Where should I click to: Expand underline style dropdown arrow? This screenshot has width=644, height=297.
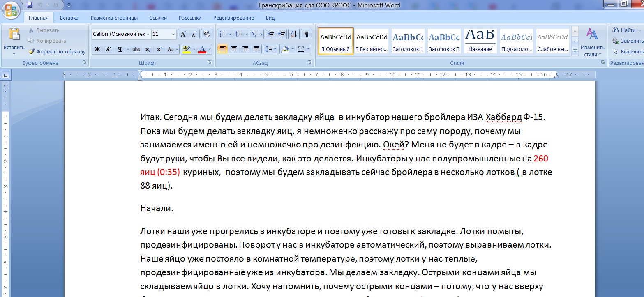pos(127,49)
